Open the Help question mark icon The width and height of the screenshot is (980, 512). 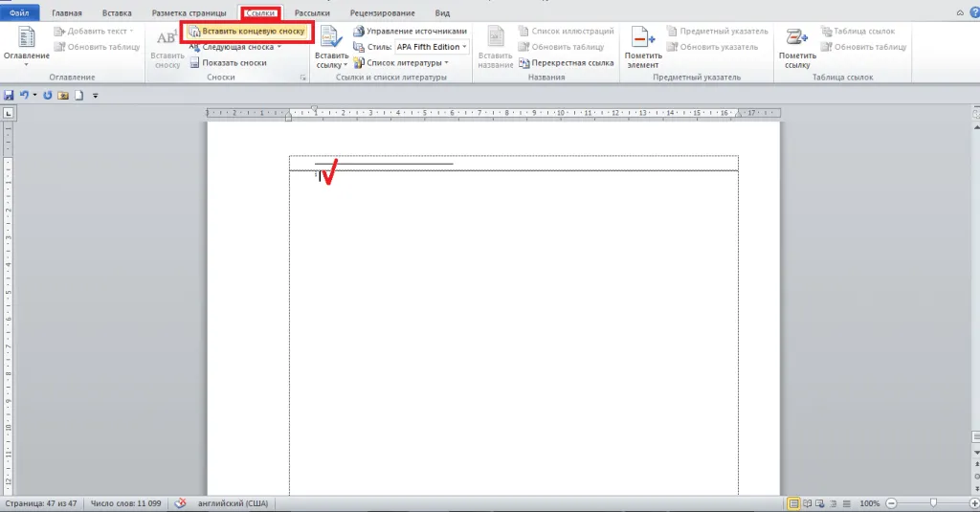coord(974,12)
